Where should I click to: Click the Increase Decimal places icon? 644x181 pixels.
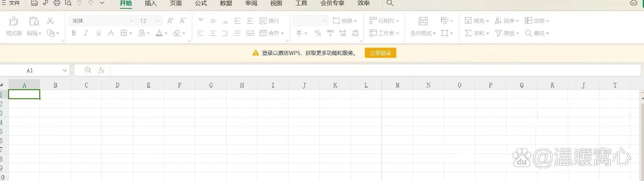[342, 33]
